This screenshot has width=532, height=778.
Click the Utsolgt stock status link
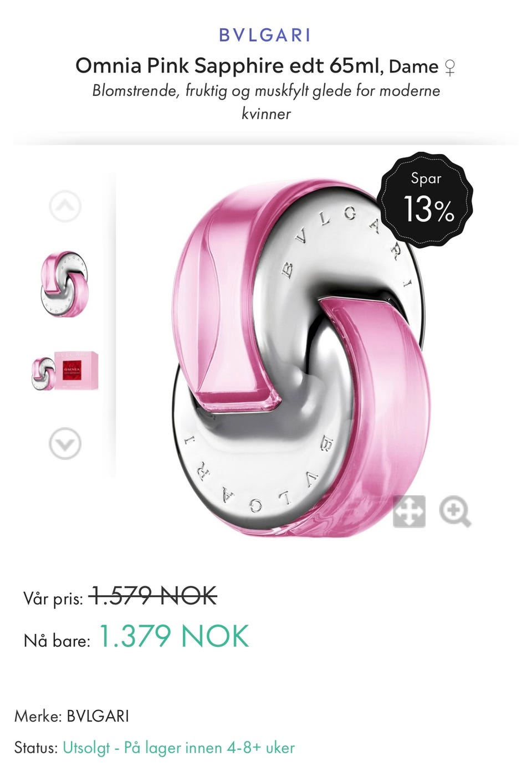pos(178,748)
